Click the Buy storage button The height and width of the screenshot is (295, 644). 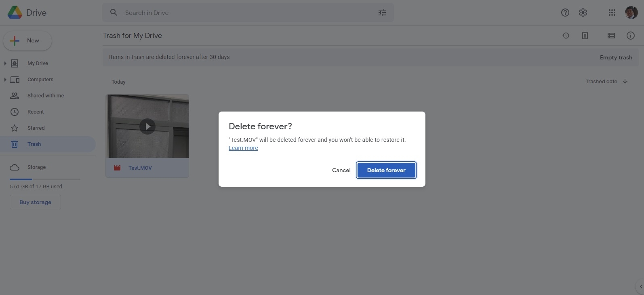35,202
